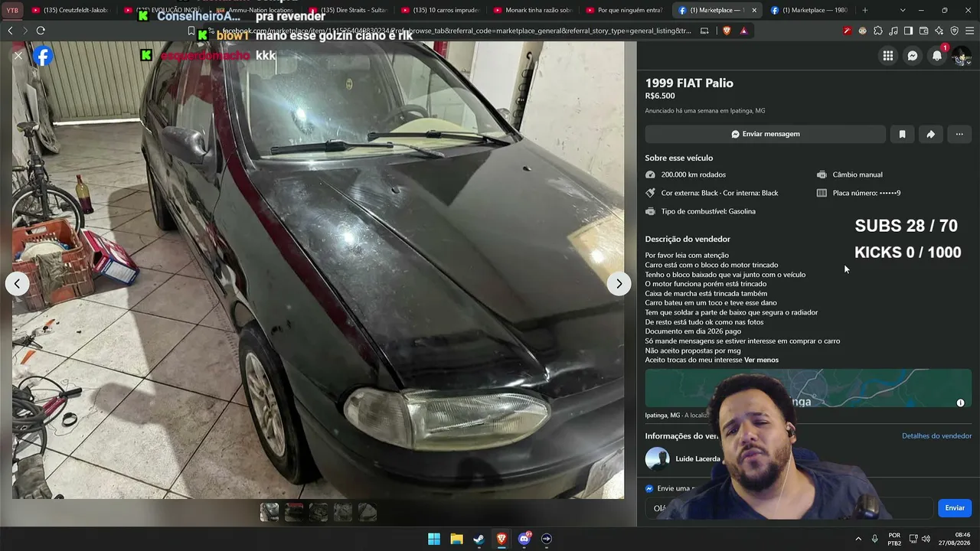Click the microphone tray icon

click(x=874, y=539)
